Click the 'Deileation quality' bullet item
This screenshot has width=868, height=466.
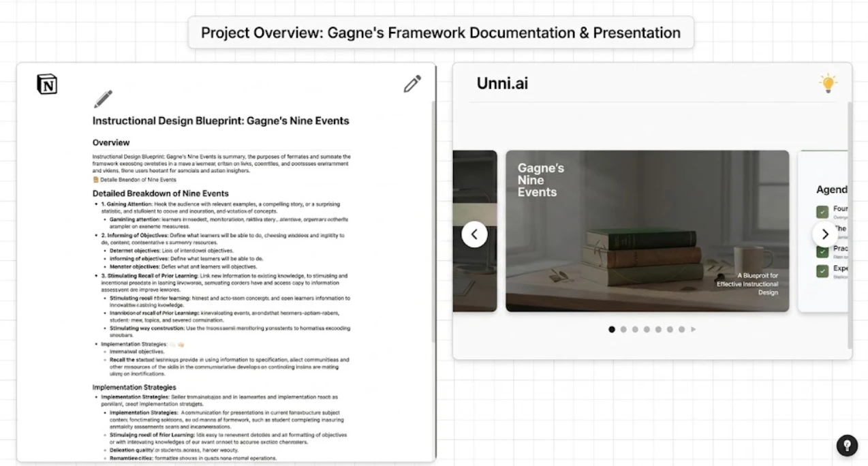[174, 450]
